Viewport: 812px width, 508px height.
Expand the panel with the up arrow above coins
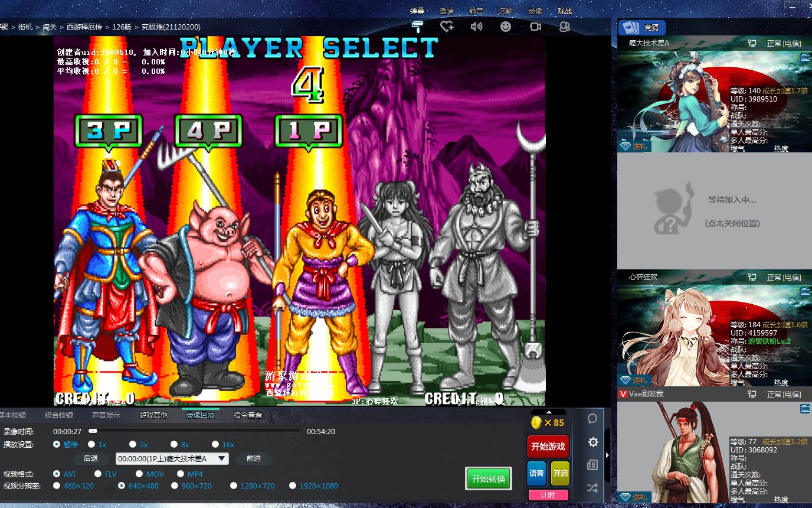[549, 412]
